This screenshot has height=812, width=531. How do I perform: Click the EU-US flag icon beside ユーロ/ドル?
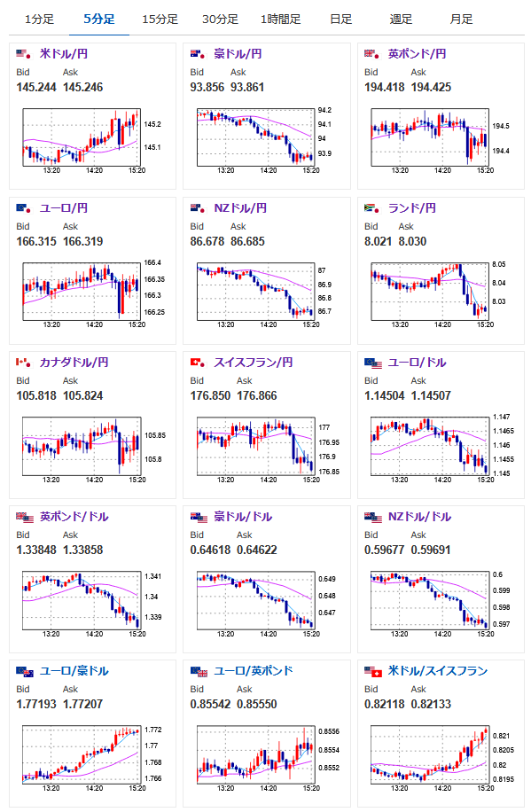click(x=373, y=363)
